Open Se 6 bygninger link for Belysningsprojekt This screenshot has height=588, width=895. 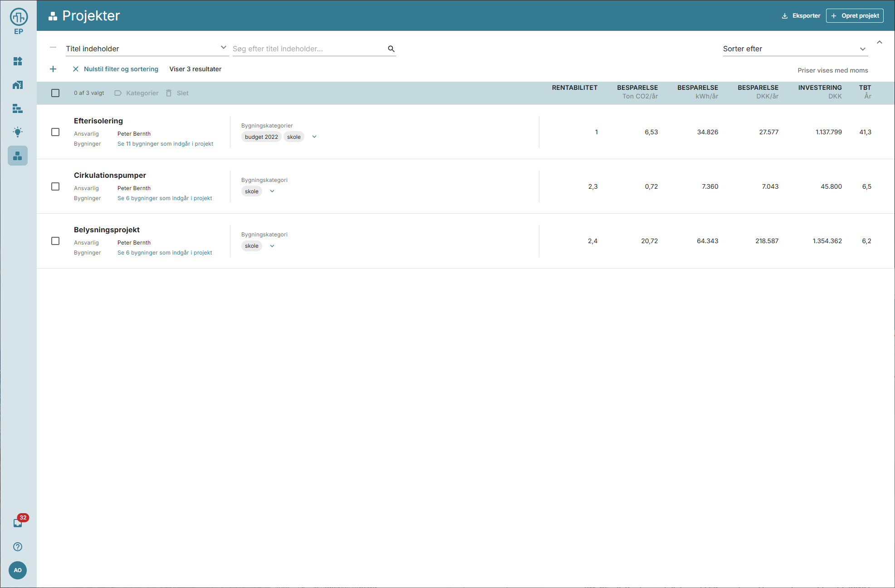point(165,253)
